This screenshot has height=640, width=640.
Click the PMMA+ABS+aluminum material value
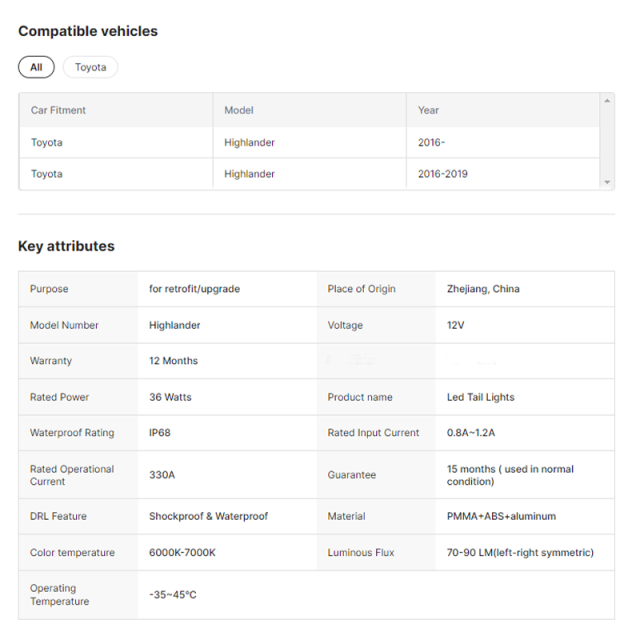501,516
